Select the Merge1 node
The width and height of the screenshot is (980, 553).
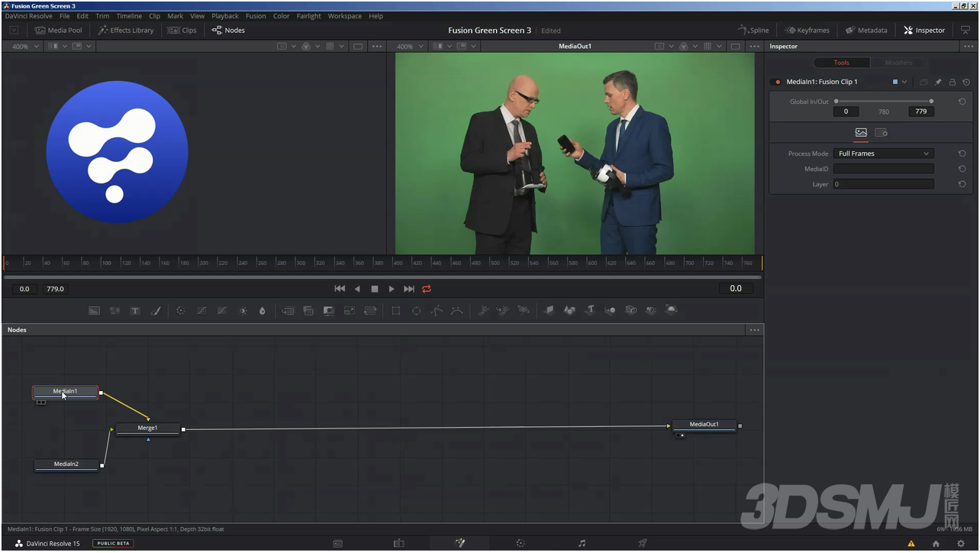148,428
